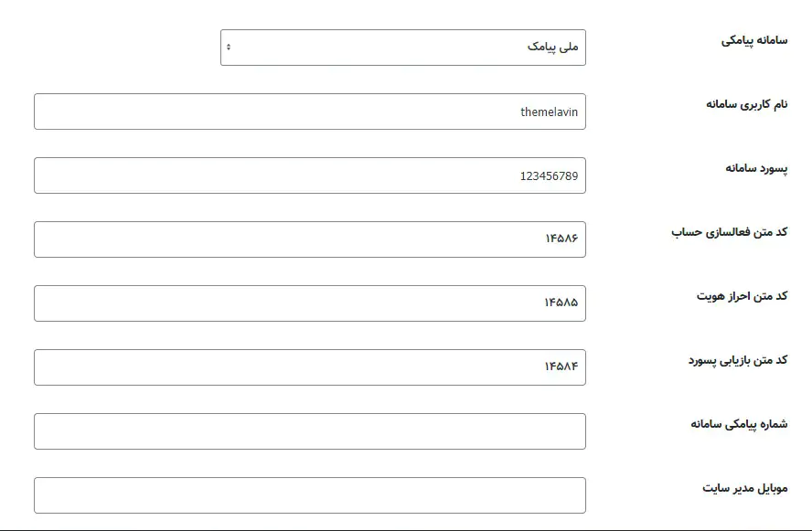Image resolution: width=812 pixels, height=531 pixels.
Task: Focus the کد متن احراز هویت field
Action: pos(309,303)
